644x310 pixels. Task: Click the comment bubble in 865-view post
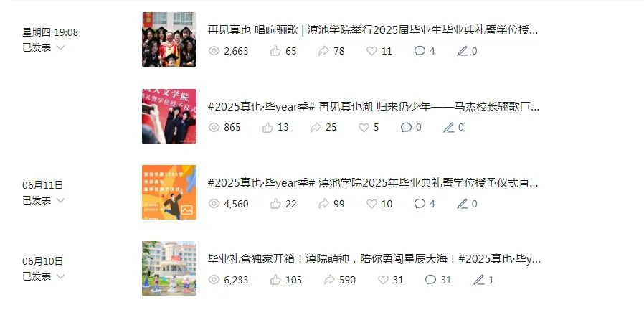(406, 128)
